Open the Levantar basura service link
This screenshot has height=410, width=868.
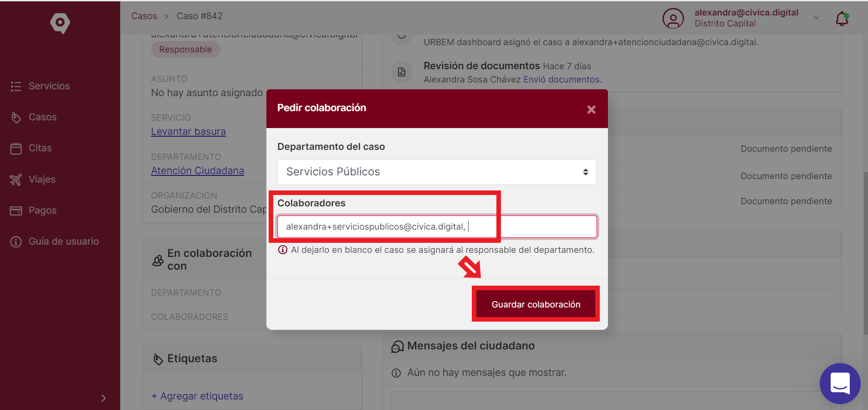[189, 131]
